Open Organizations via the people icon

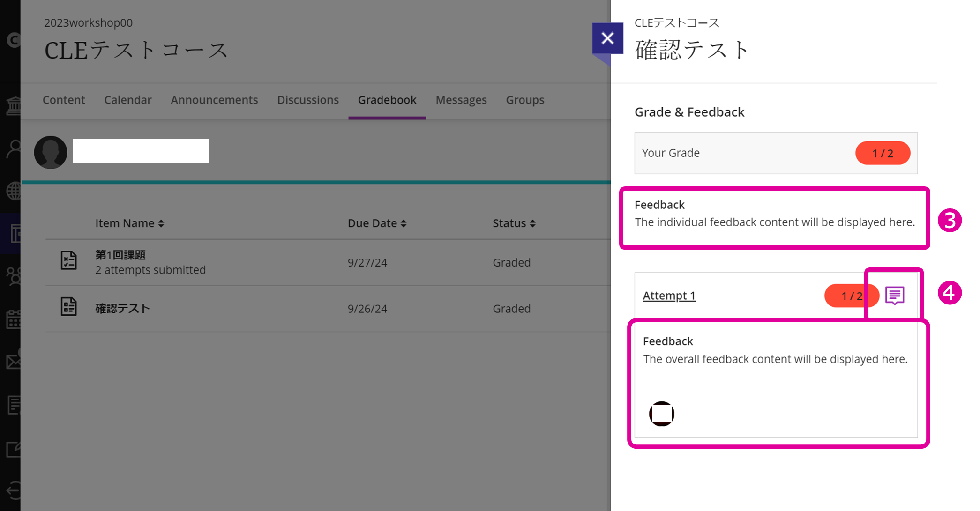[14, 275]
